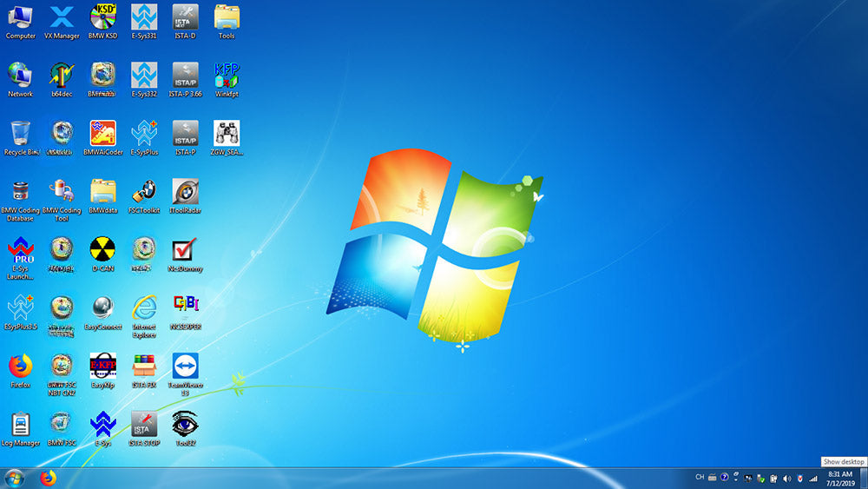The height and width of the screenshot is (489, 868).
Task: Launch BMW KSD from the desktop
Action: 102,18
